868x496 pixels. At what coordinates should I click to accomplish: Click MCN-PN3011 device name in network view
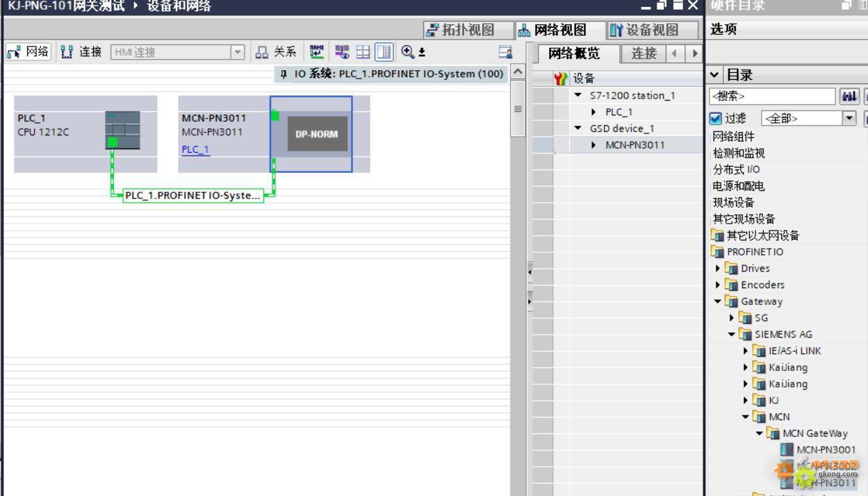[213, 118]
